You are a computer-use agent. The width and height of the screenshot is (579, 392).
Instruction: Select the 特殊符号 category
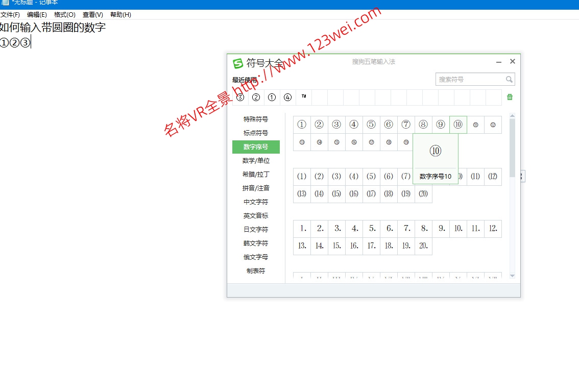click(x=256, y=119)
